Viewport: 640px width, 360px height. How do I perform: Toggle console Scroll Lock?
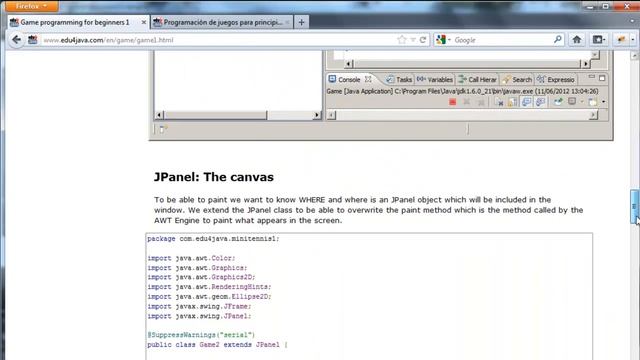point(512,102)
